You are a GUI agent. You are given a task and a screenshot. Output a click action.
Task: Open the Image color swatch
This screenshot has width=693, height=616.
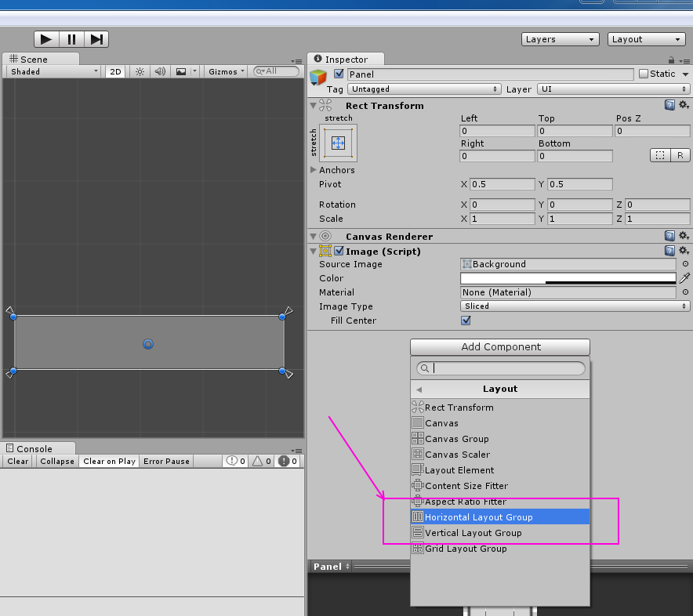click(x=568, y=278)
